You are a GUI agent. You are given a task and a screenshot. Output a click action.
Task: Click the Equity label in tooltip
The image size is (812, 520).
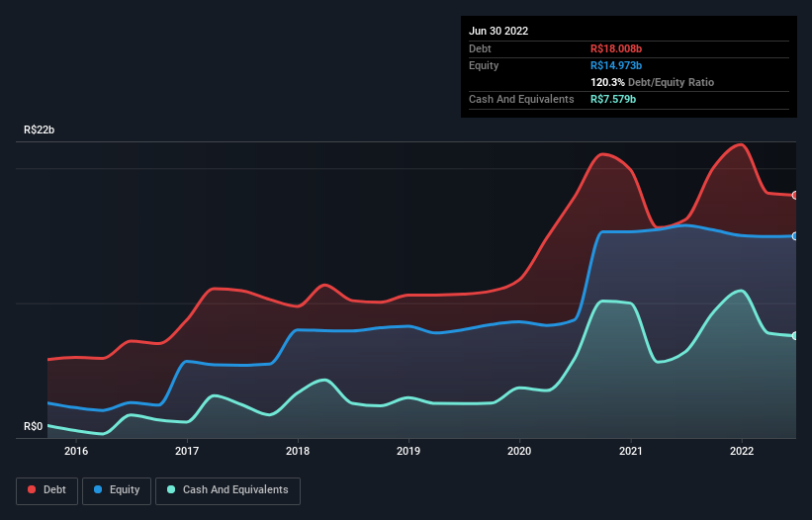pos(484,65)
